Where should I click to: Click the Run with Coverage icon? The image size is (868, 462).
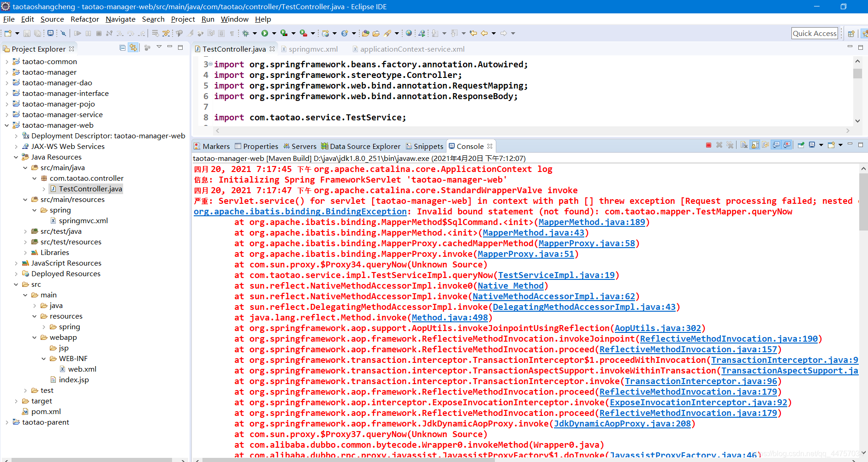(x=284, y=33)
